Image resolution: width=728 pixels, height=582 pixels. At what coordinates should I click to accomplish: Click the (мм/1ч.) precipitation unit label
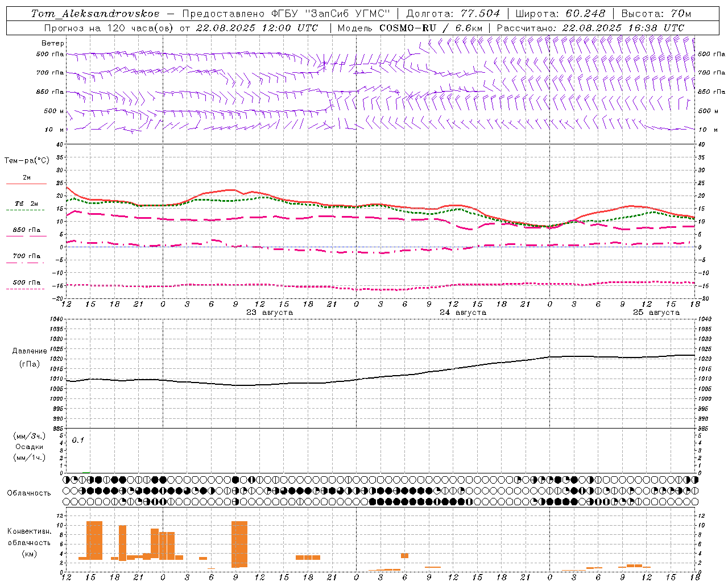30,458
